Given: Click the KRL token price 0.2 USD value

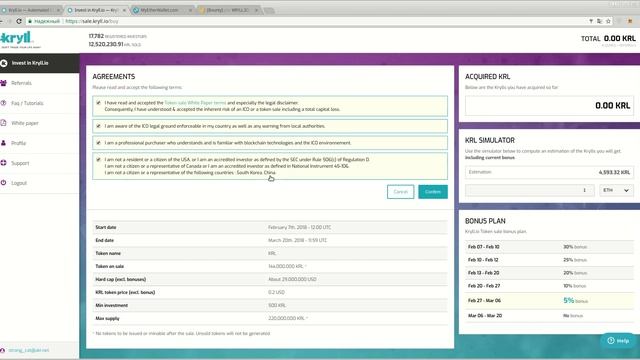Looking at the screenshot, I should click(276, 293).
